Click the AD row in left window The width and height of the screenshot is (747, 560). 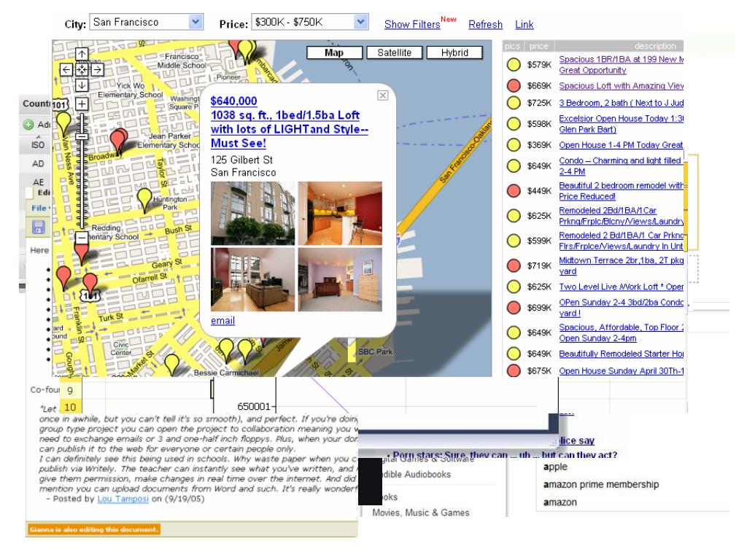38,163
